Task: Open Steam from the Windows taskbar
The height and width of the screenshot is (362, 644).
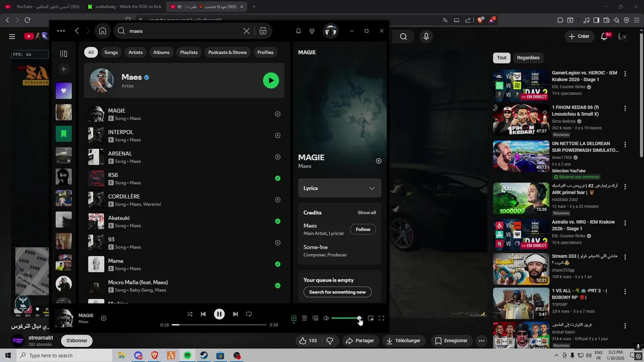Action: 204,355
